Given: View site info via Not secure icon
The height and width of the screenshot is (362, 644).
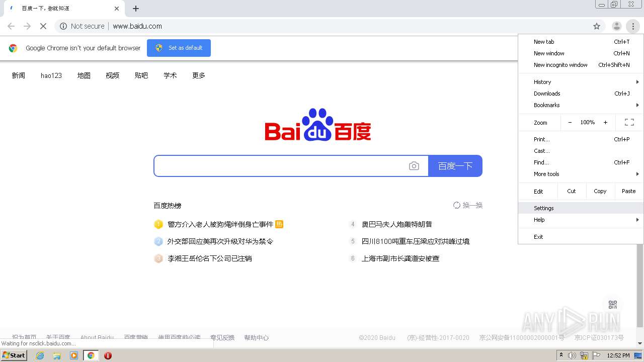Looking at the screenshot, I should click(63, 26).
